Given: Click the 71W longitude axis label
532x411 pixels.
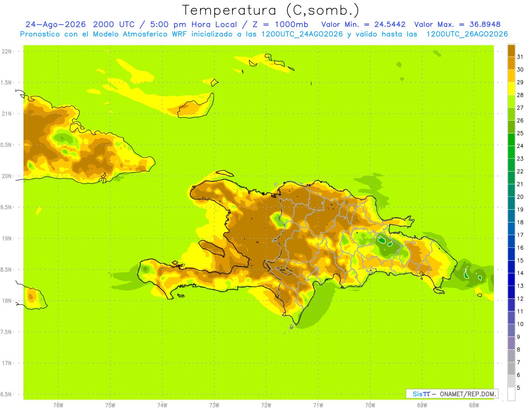Looking at the screenshot, I should [318, 405].
